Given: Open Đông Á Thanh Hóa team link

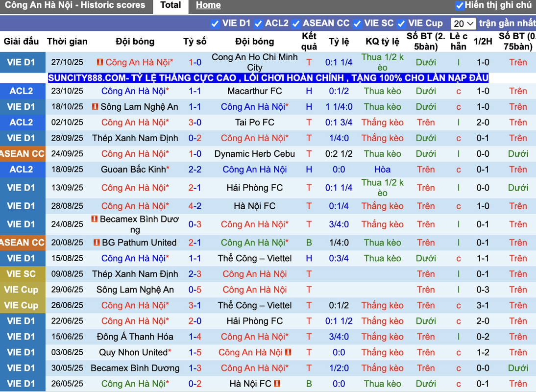Looking at the screenshot, I should (135, 337).
